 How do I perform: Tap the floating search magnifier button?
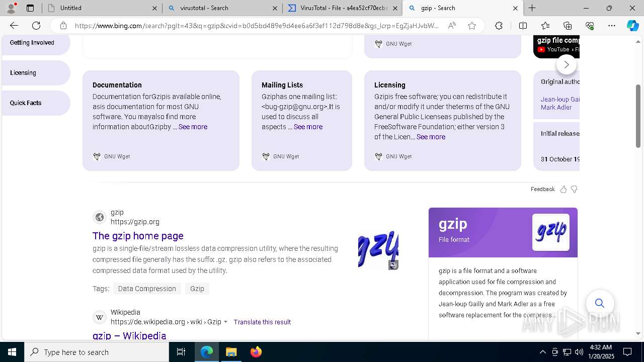coord(600,303)
